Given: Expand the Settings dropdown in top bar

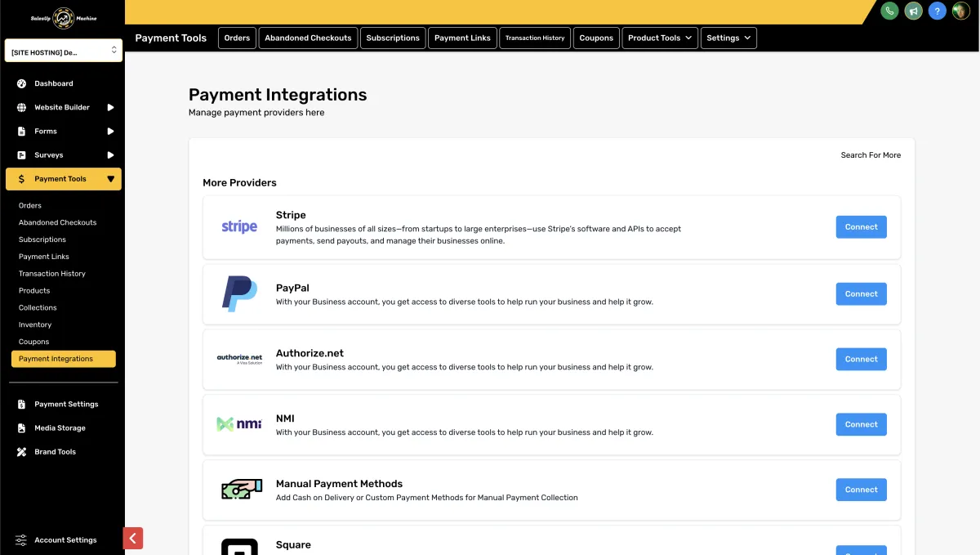Looking at the screenshot, I should coord(728,38).
